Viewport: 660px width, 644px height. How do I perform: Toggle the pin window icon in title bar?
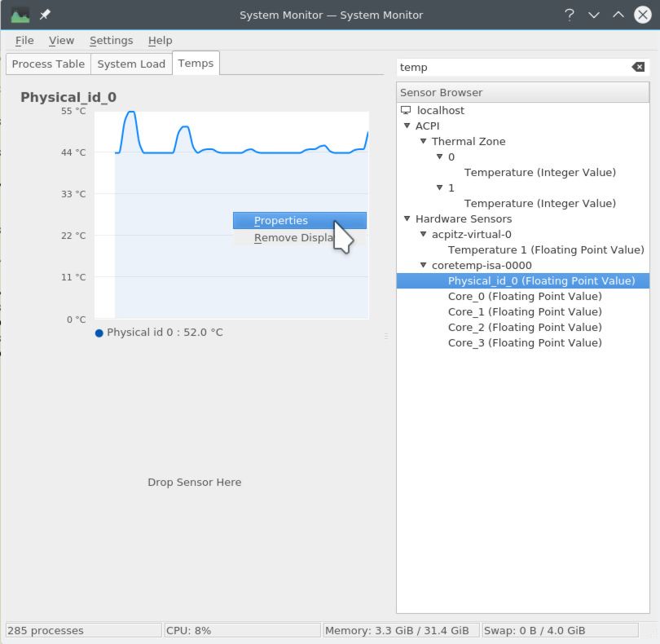coord(45,15)
